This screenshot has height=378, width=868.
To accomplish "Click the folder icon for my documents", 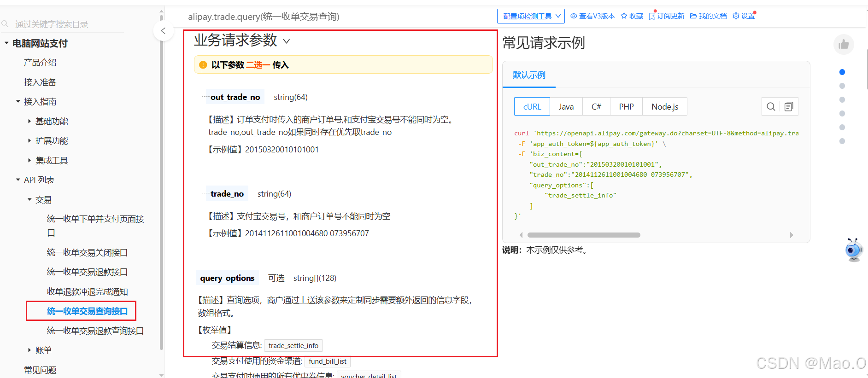I will (693, 16).
